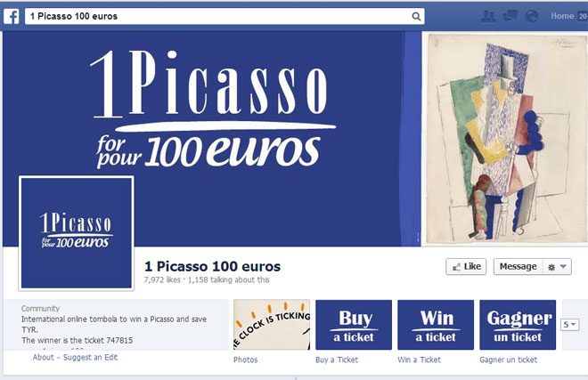Click the Suggest an Edit link
Screen dimensions: 588x380
(x=90, y=357)
